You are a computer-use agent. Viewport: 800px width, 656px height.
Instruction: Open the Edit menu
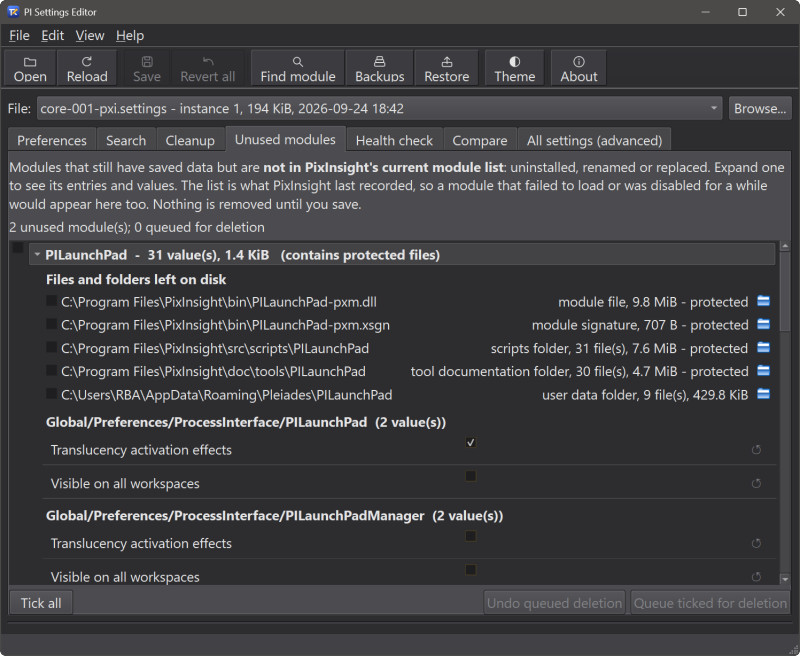pyautogui.click(x=53, y=36)
